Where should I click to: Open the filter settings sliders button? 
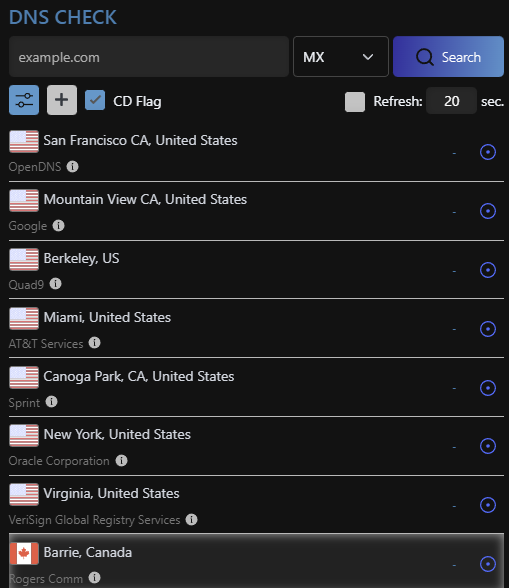(x=24, y=100)
